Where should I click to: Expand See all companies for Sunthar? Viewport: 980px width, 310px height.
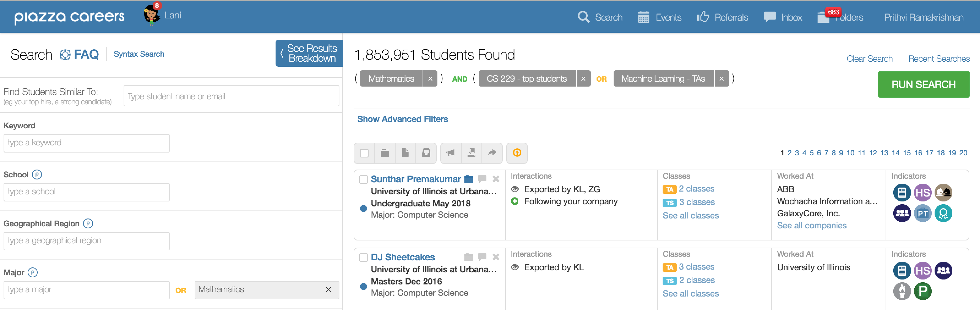click(x=812, y=225)
